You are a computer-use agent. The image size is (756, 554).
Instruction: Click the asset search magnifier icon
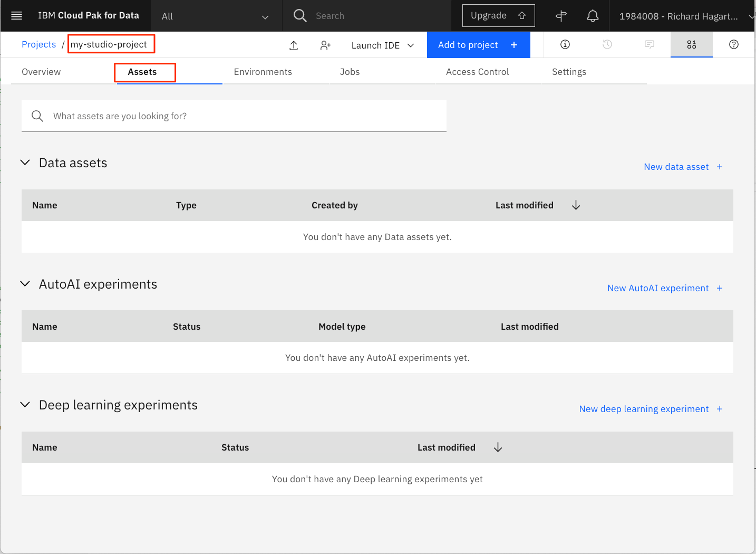(x=37, y=116)
